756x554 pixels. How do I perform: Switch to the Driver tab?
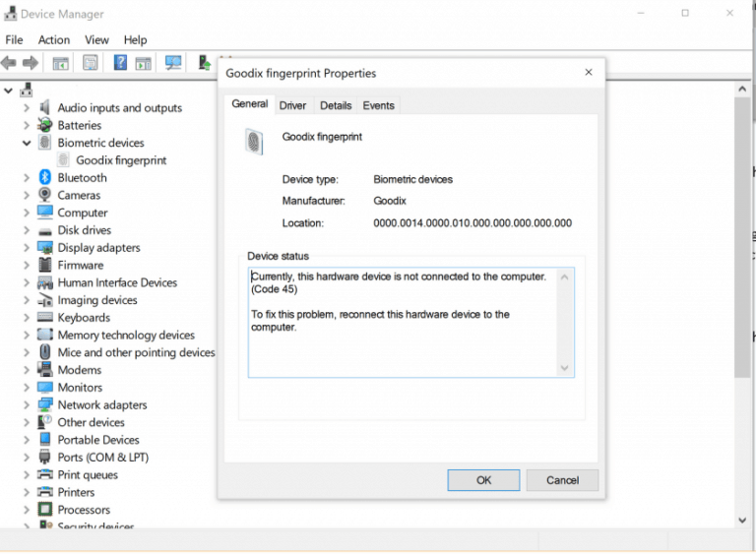pyautogui.click(x=292, y=105)
